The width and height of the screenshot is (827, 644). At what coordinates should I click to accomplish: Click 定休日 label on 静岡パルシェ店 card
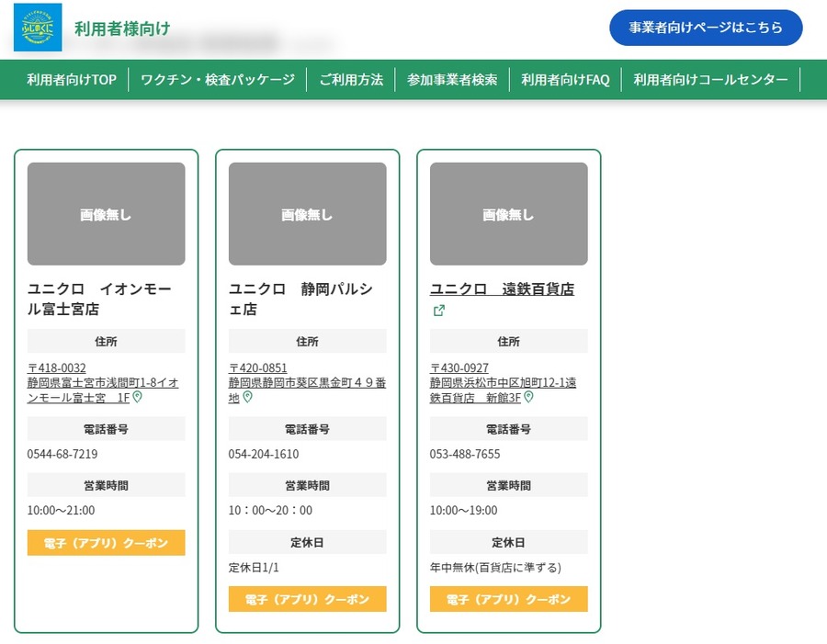tap(308, 542)
